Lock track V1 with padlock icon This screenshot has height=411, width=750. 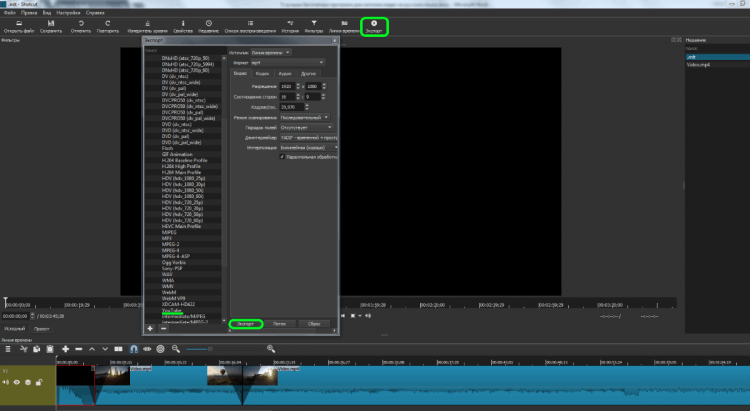pos(39,382)
